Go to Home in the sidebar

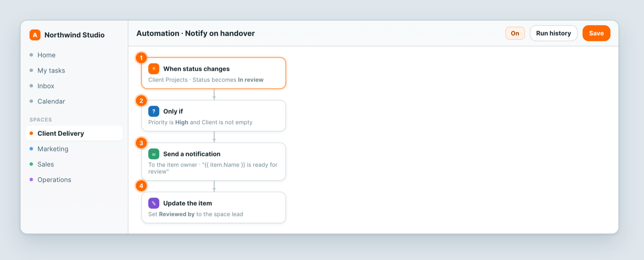tap(74, 55)
